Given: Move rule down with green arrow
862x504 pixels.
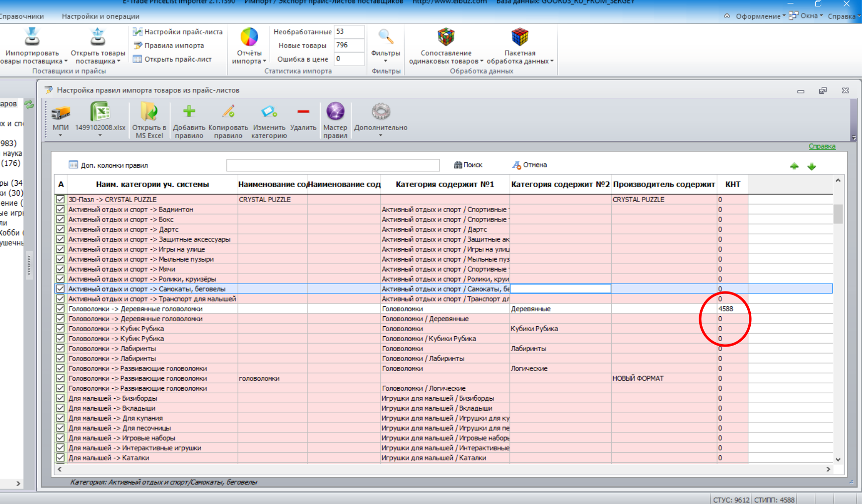Looking at the screenshot, I should 812,166.
